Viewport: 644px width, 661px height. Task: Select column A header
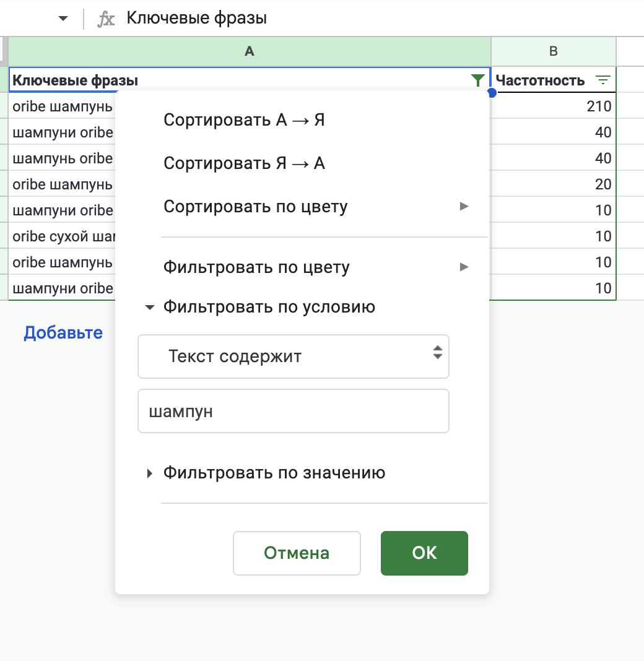250,51
